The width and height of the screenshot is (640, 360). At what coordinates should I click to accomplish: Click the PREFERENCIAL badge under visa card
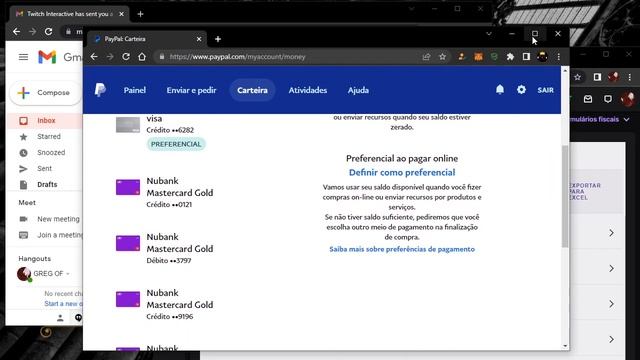click(x=176, y=144)
